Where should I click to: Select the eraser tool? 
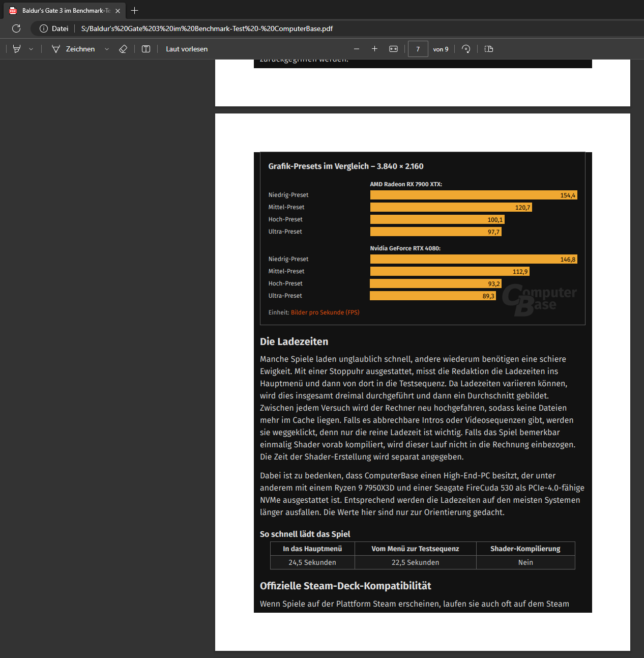pyautogui.click(x=123, y=49)
